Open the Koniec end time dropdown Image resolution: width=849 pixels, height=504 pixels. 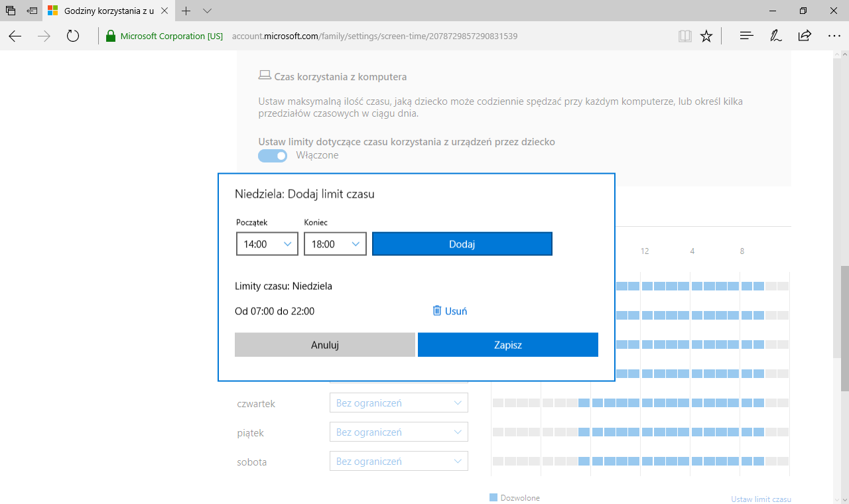335,244
